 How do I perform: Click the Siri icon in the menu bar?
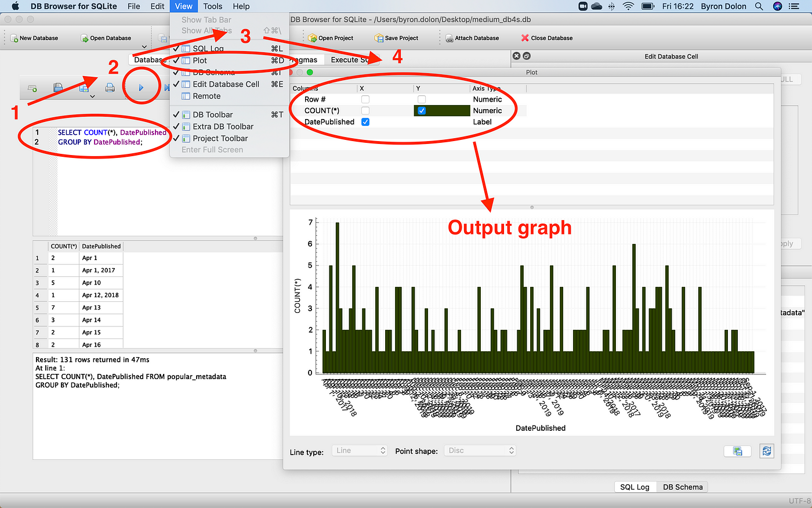778,6
